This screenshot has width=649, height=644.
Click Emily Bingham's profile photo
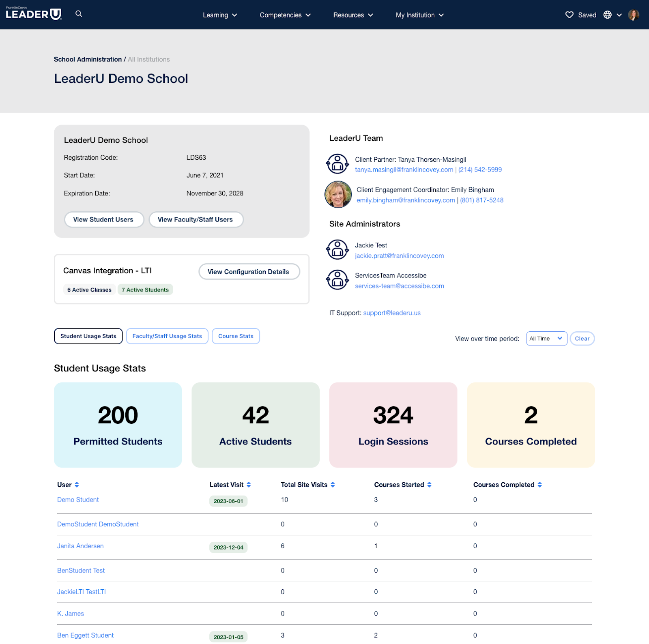pos(338,195)
